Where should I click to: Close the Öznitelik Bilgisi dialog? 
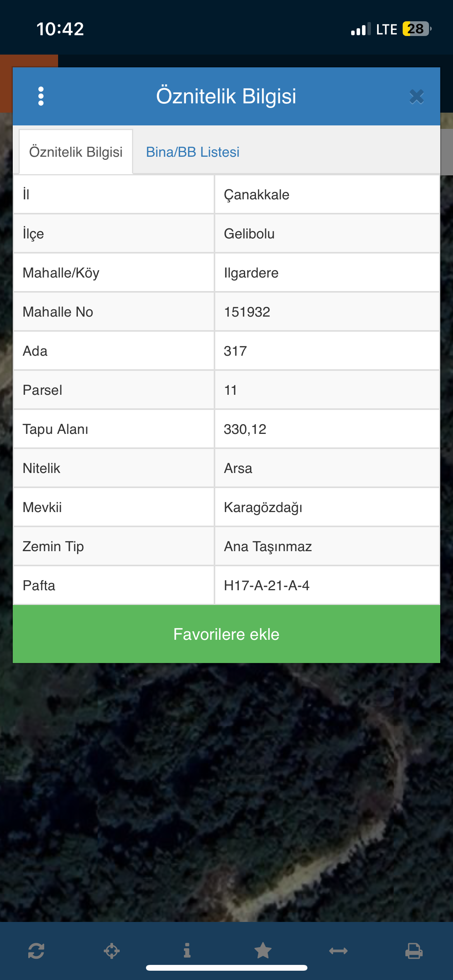pos(417,97)
